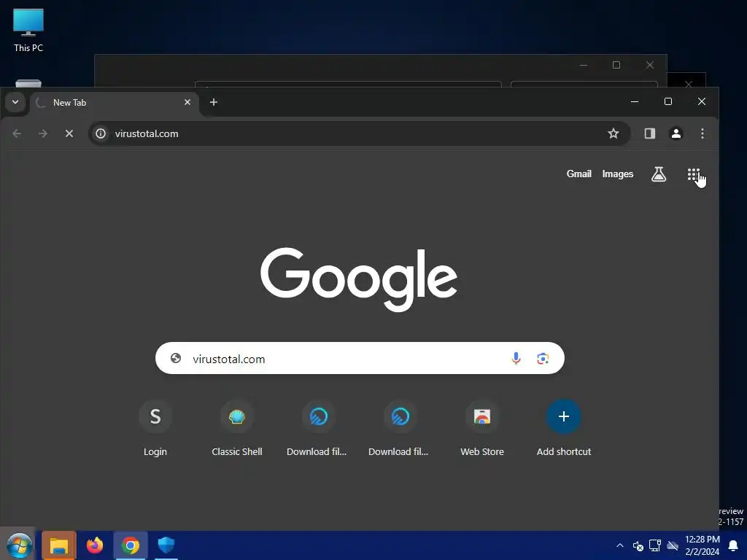Go forward to the next page

click(x=43, y=133)
